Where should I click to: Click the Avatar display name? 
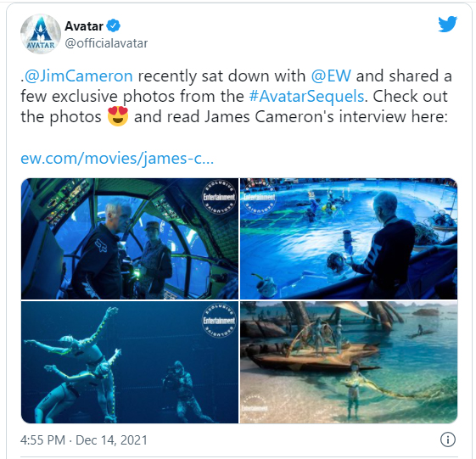84,26
